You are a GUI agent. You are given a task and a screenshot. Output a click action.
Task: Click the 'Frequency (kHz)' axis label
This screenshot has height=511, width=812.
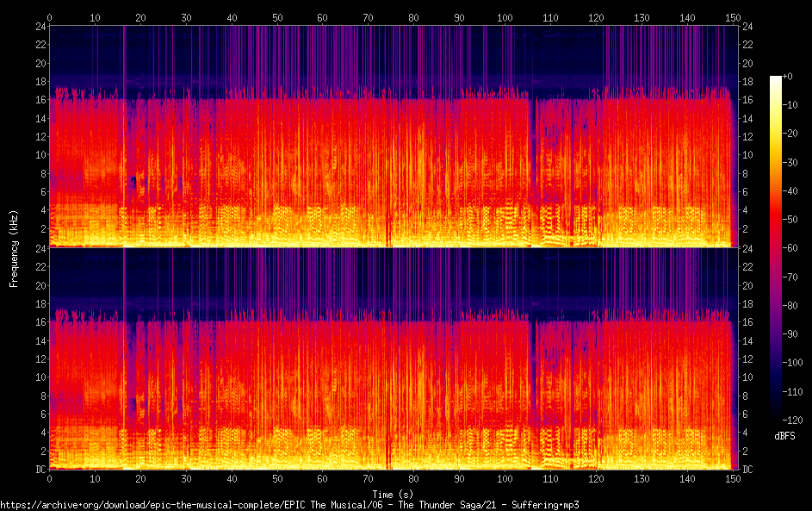tap(14, 247)
